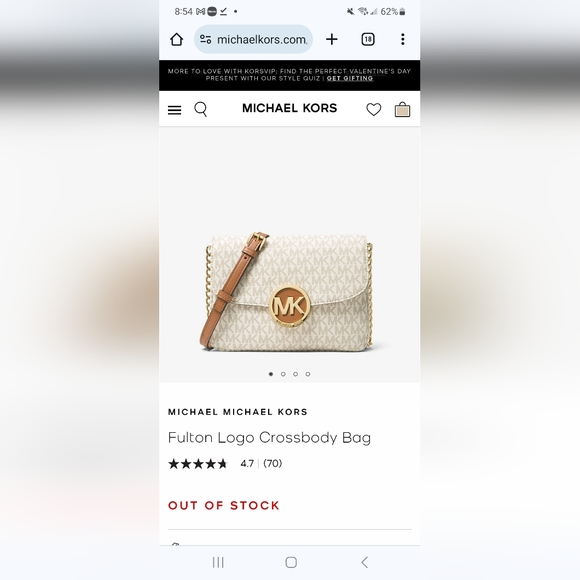
Task: Open a new tab with plus icon
Action: pyautogui.click(x=332, y=39)
